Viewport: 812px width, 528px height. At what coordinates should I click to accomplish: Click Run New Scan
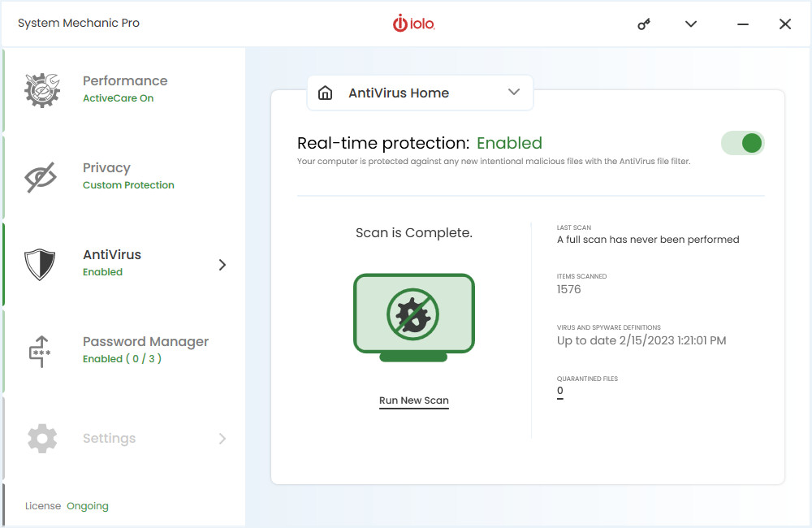[414, 400]
